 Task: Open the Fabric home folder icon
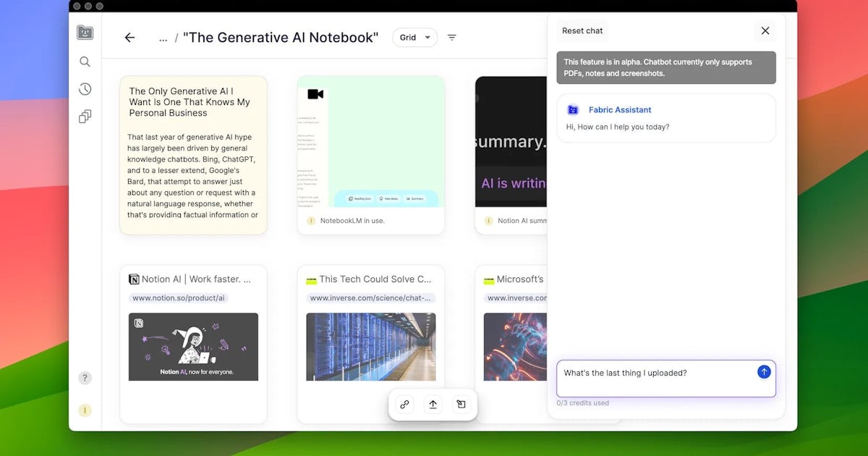click(85, 33)
